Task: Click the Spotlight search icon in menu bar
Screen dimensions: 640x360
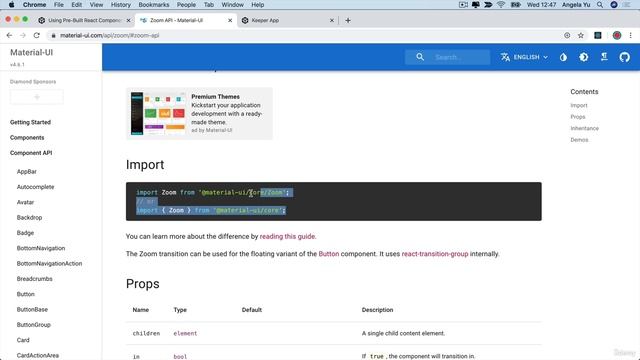Action: point(600,5)
